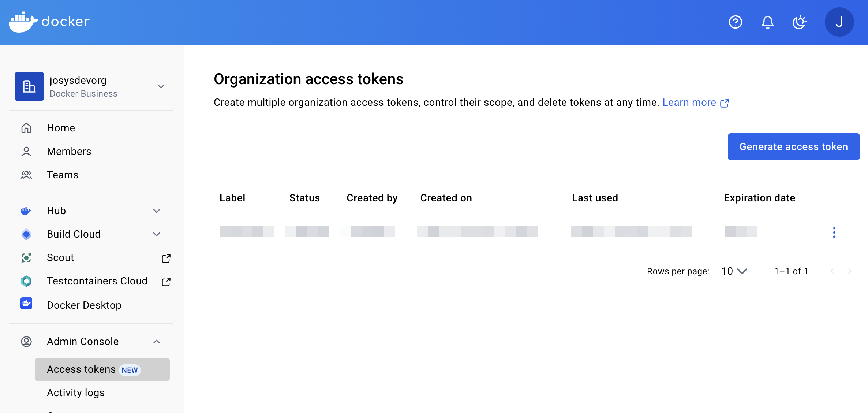Screen dimensions: 868x413
Task: Collapse the Admin Console section
Action: [x=157, y=342]
